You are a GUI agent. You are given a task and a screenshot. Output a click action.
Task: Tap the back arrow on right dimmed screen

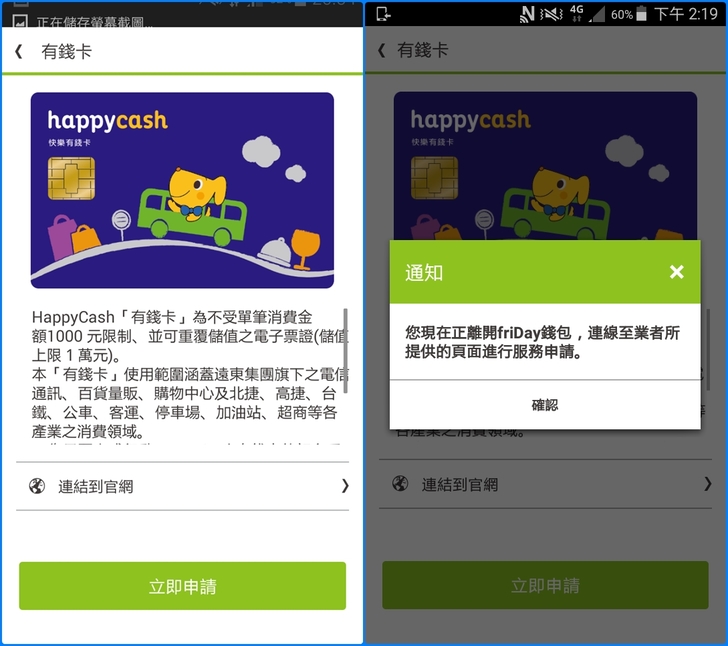[x=381, y=50]
